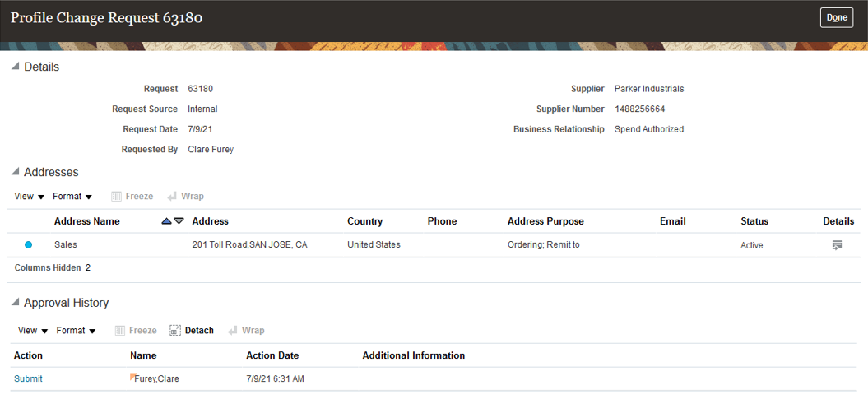Open the Addresses Format menu
The height and width of the screenshot is (399, 868).
point(72,197)
